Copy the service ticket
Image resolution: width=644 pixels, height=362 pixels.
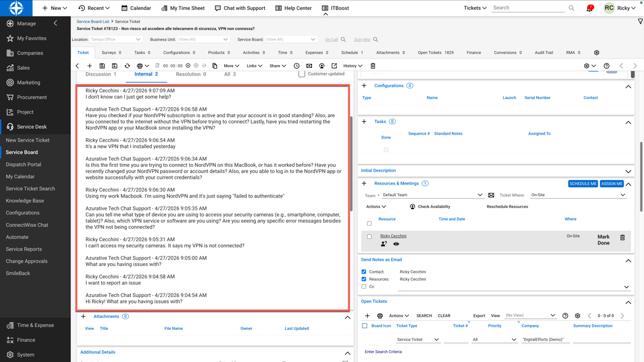[214, 66]
